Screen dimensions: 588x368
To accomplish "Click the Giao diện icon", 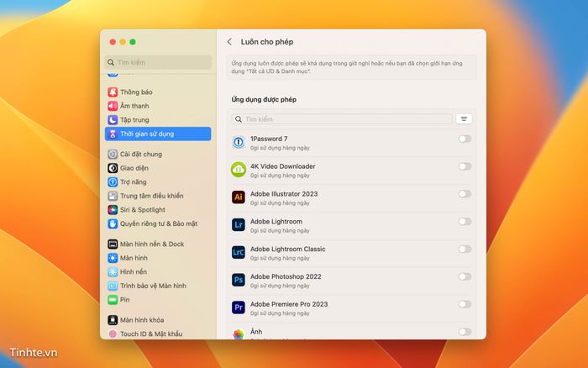I will click(x=113, y=168).
